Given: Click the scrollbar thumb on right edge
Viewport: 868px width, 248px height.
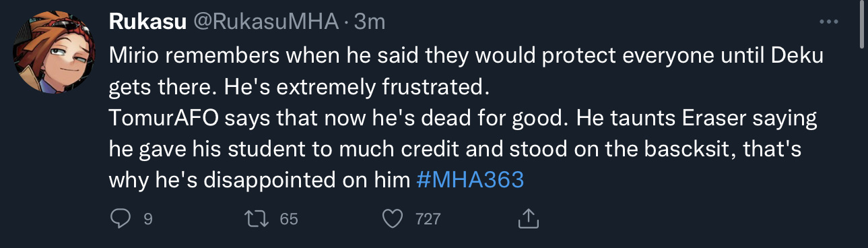Looking at the screenshot, I should click(863, 24).
